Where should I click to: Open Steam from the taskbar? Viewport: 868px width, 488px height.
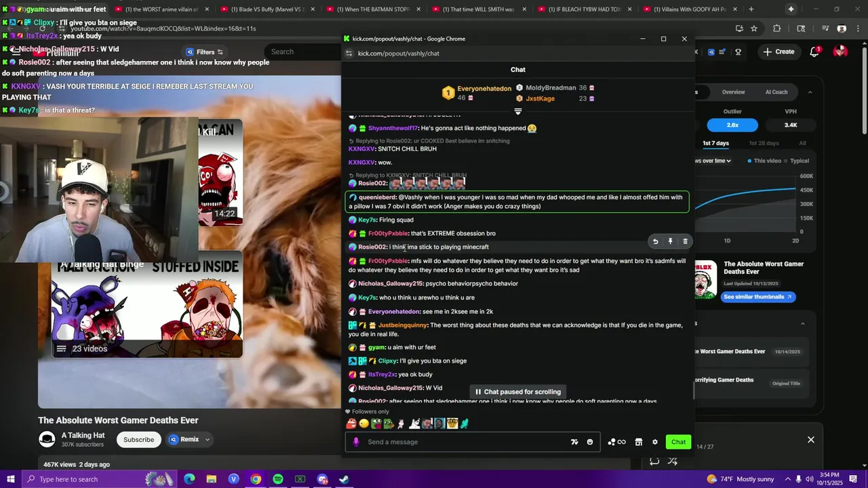(x=344, y=479)
